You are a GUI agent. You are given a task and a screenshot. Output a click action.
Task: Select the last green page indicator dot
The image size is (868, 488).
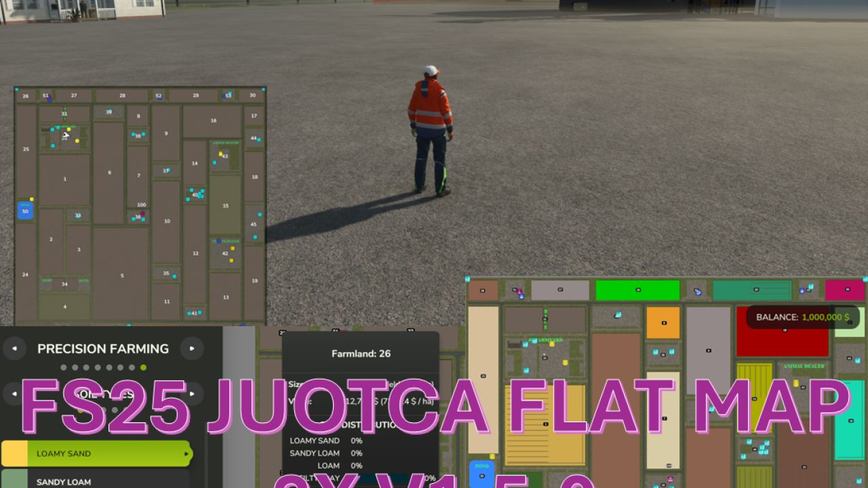coord(143,367)
